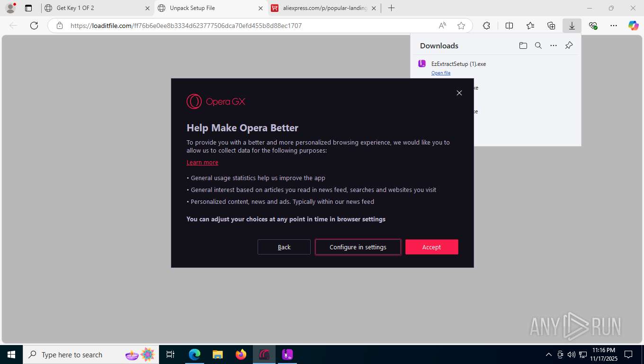The height and width of the screenshot is (364, 644).
Task: Pin the Downloads panel
Action: click(x=569, y=45)
